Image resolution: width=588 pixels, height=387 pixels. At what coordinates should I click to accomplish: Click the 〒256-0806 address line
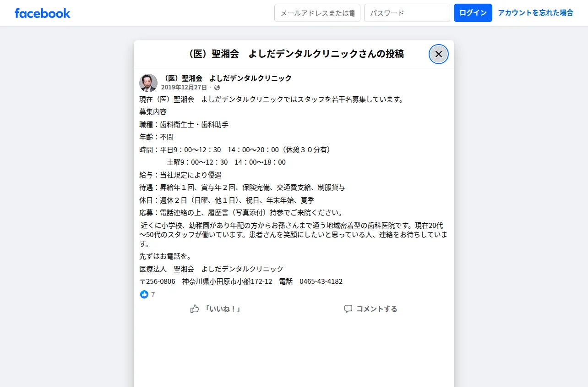tap(241, 282)
